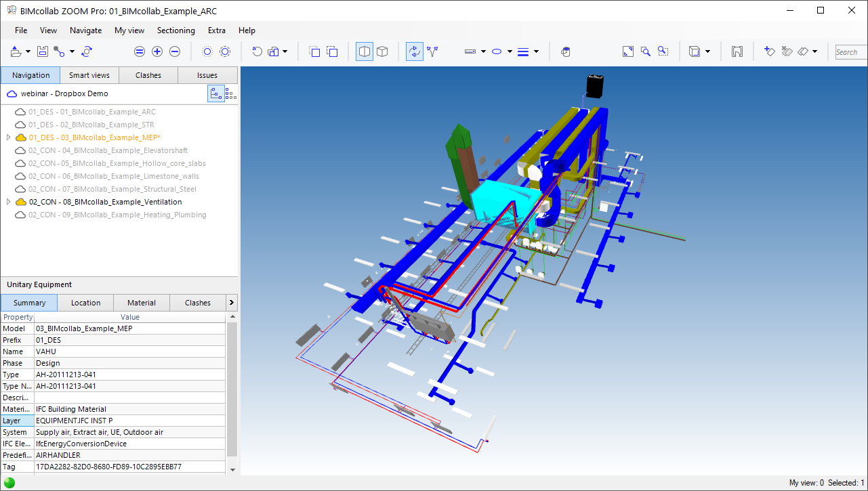The image size is (868, 491).
Task: Save the project with the floppy disk icon
Action: [42, 51]
